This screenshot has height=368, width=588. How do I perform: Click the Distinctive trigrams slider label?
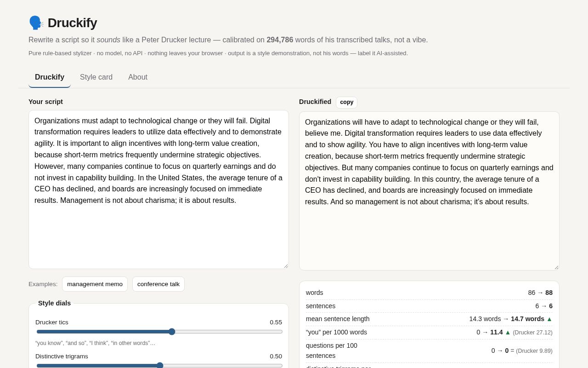[x=62, y=356]
